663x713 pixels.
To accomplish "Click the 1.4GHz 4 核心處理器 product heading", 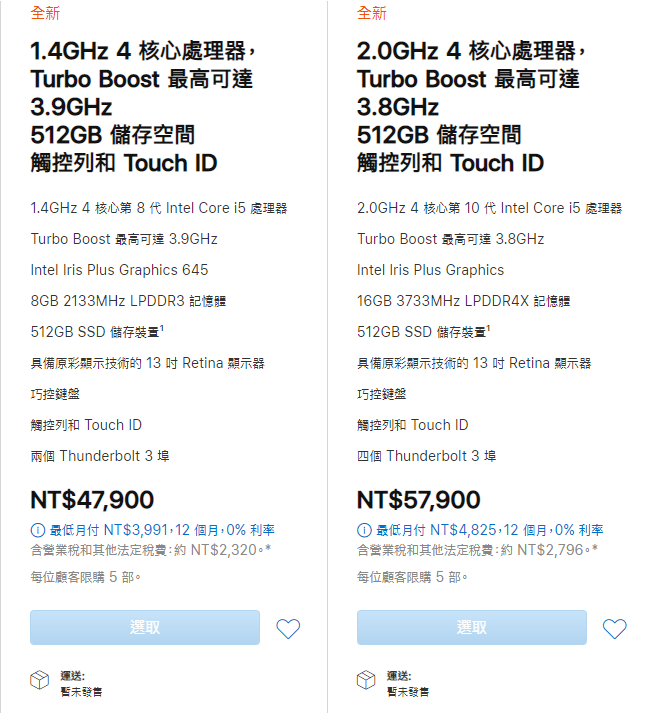I will click(x=144, y=107).
